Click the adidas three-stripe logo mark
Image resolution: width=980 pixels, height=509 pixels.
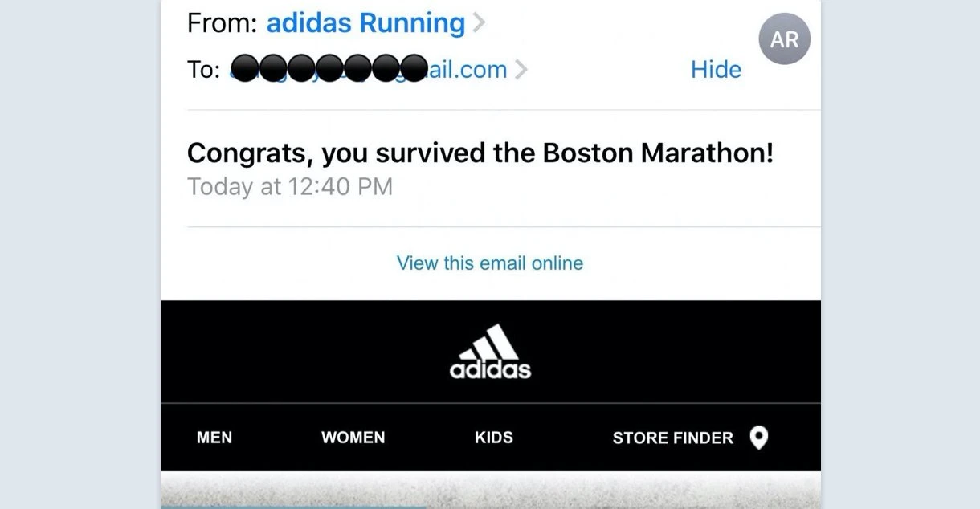click(490, 342)
